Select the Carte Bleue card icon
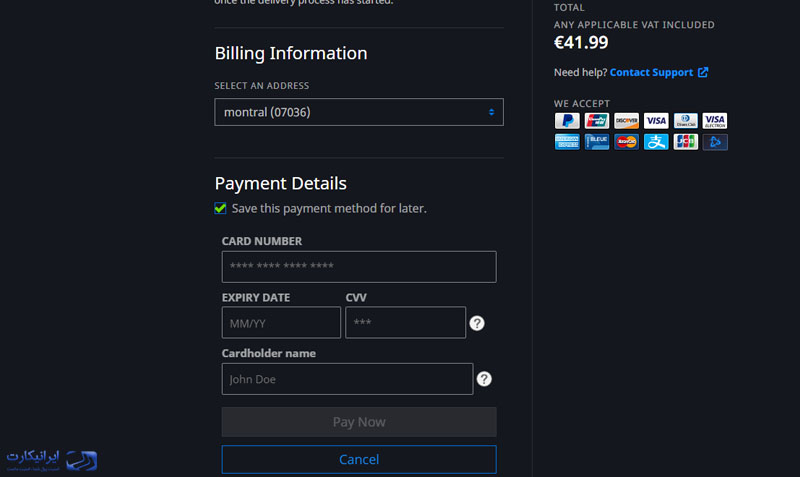The height and width of the screenshot is (477, 800). tap(596, 142)
